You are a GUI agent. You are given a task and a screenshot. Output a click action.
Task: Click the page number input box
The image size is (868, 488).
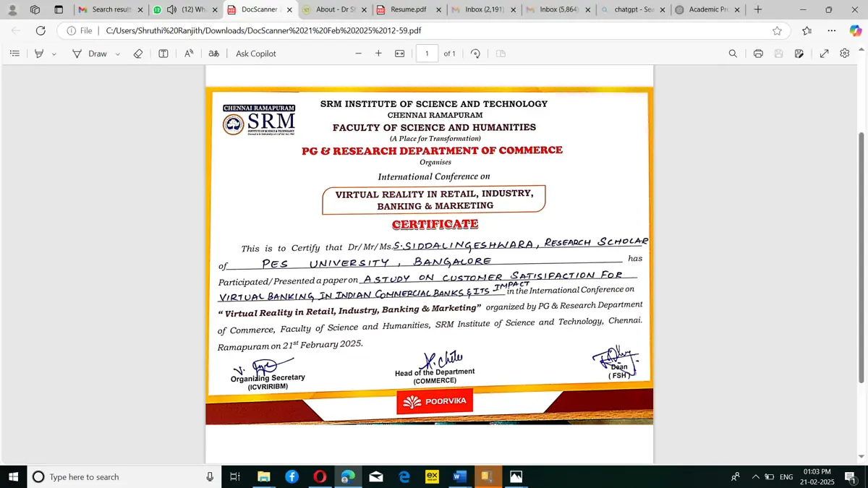pyautogui.click(x=427, y=53)
